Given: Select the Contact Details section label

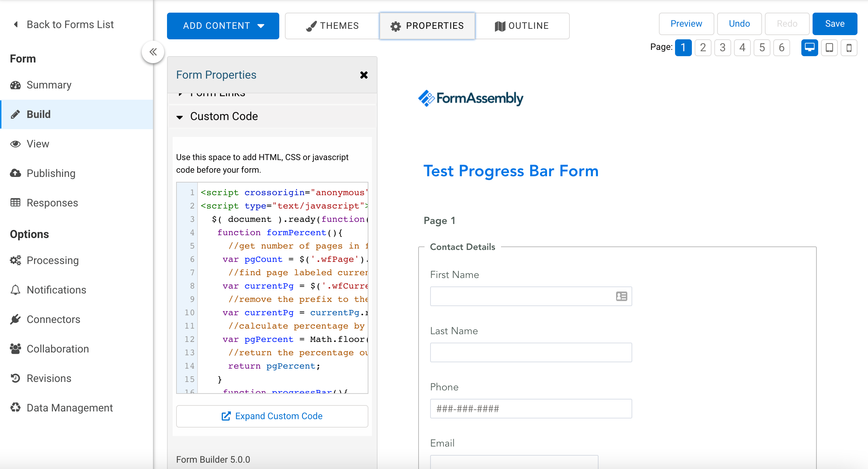Looking at the screenshot, I should (462, 247).
